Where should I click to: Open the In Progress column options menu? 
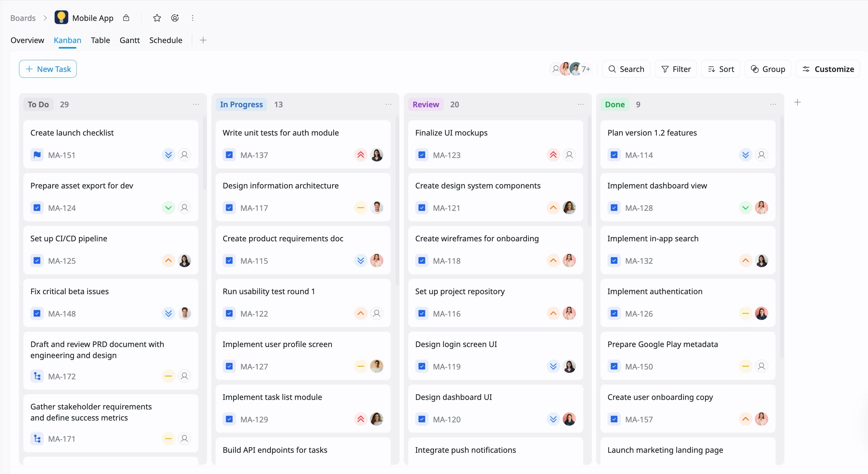point(388,105)
